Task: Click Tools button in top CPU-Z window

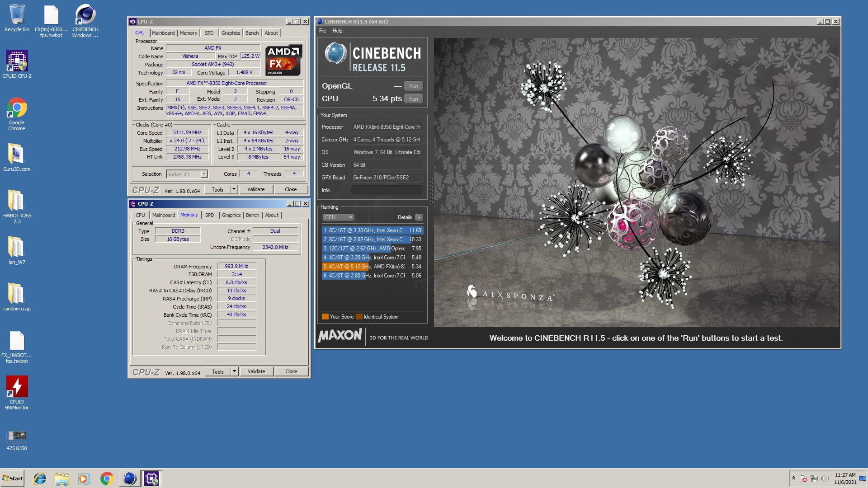Action: click(217, 190)
